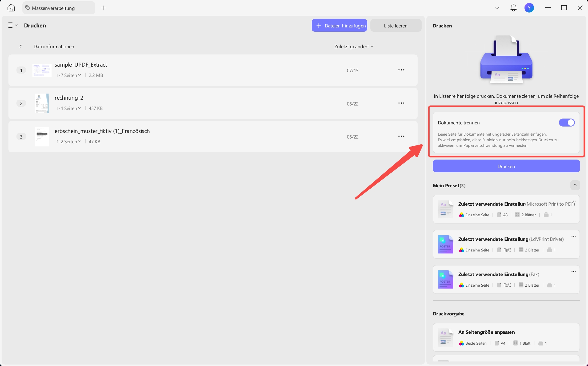Click the printer illustration
Screen dimensions: 588x366
506,60
